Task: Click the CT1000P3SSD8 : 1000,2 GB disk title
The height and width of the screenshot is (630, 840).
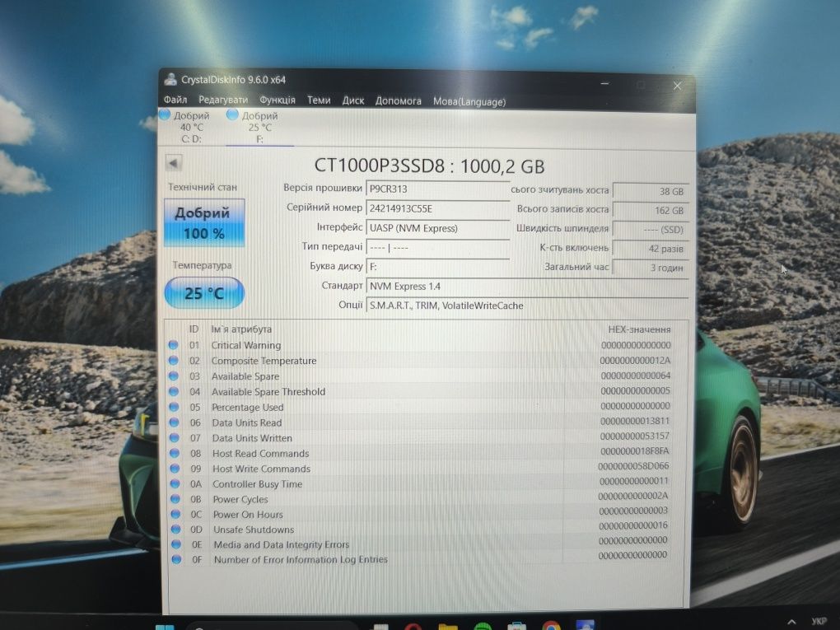Action: (429, 166)
